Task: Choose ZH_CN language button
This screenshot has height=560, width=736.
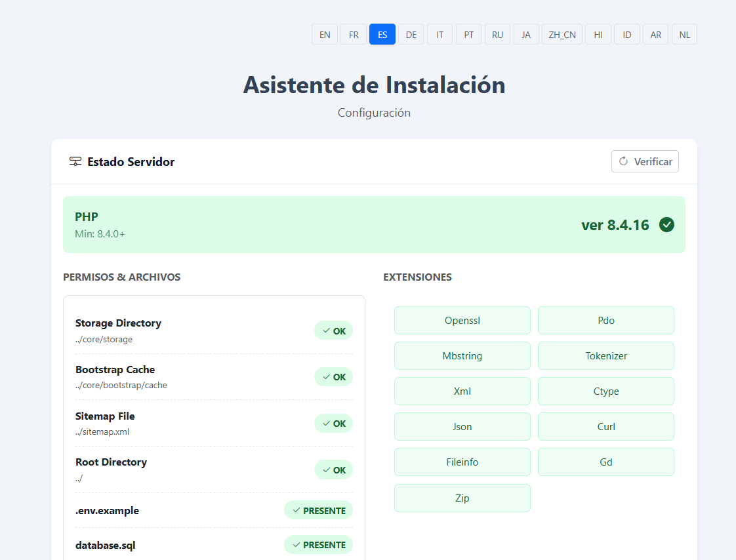Action: click(x=562, y=35)
